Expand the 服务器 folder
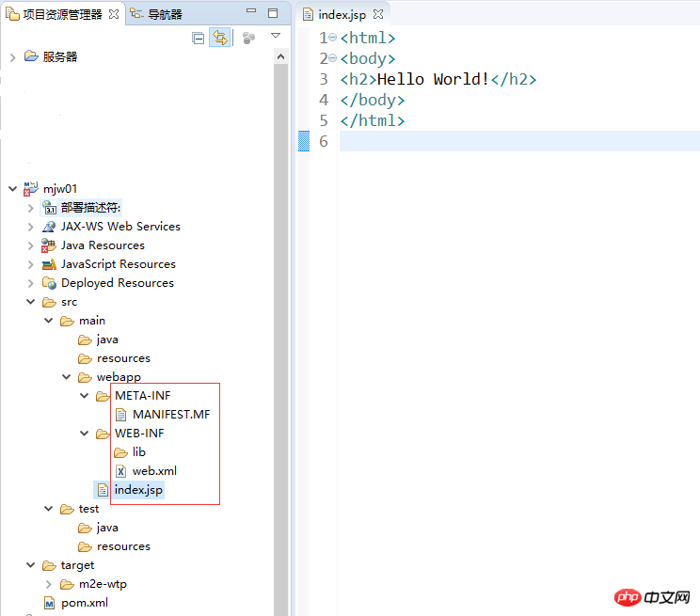The height and width of the screenshot is (616, 700). (x=12, y=57)
